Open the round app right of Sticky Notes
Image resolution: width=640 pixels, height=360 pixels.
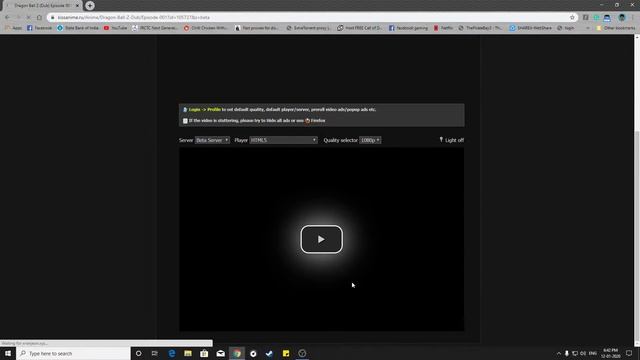pos(302,353)
